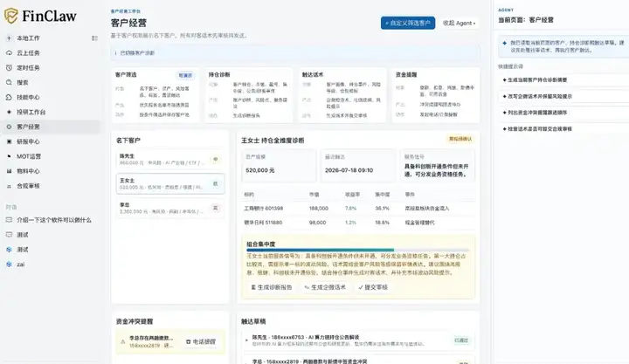Open the 持仓诊断 card
Screen dimensions: 629x364
tap(248, 95)
